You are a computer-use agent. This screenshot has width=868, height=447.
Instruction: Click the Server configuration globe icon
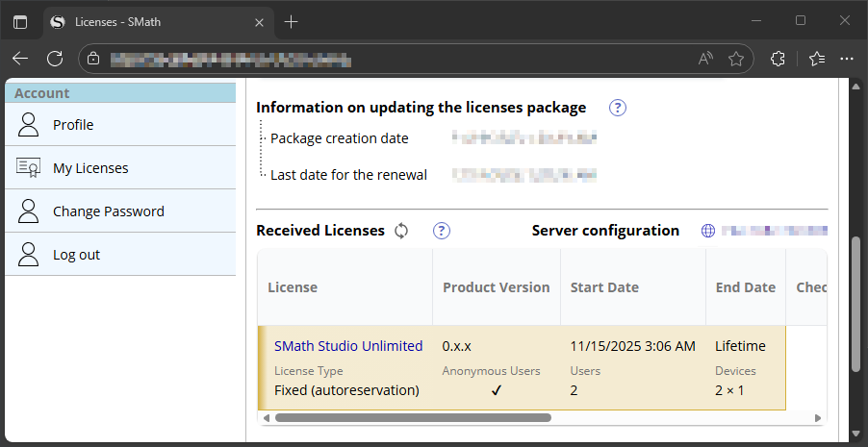[x=708, y=231]
